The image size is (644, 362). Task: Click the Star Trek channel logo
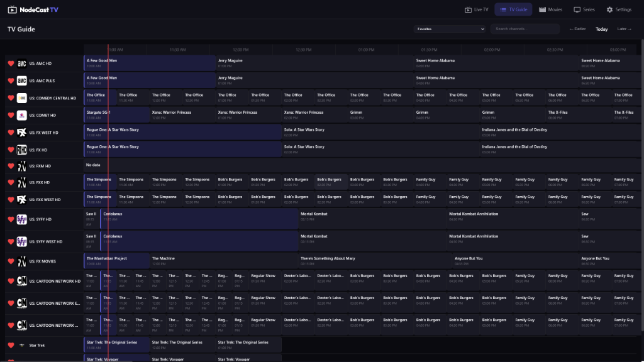pyautogui.click(x=22, y=346)
